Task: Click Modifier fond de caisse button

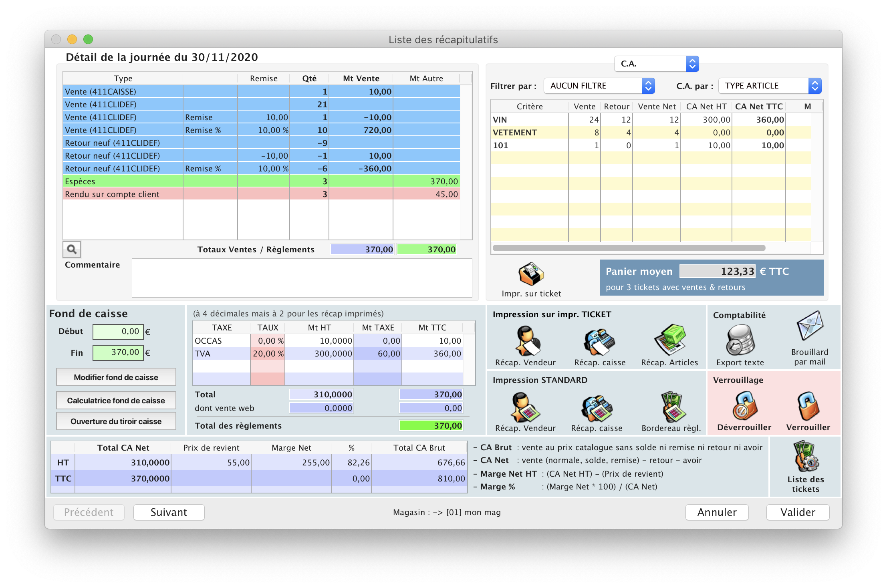Action: 116,377
